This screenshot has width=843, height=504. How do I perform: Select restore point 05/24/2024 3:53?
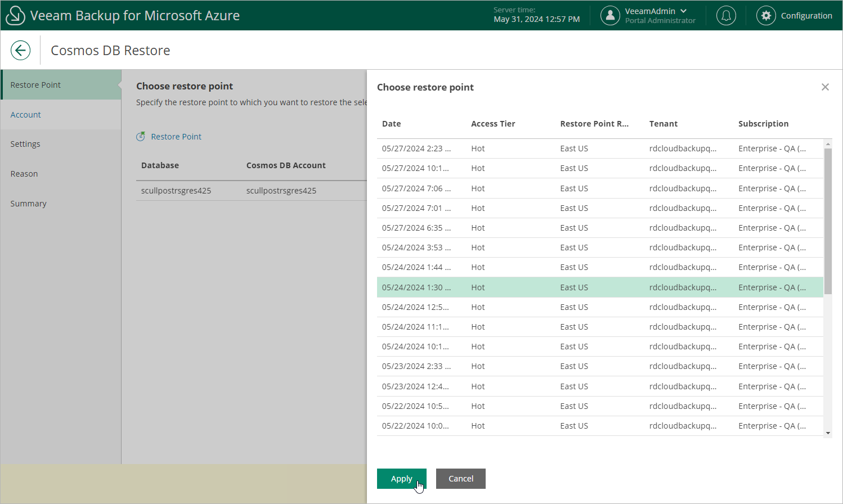[600, 247]
